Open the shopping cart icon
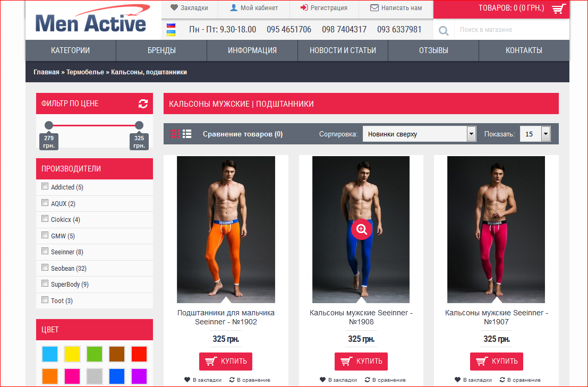This screenshot has width=588, height=387. [559, 8]
